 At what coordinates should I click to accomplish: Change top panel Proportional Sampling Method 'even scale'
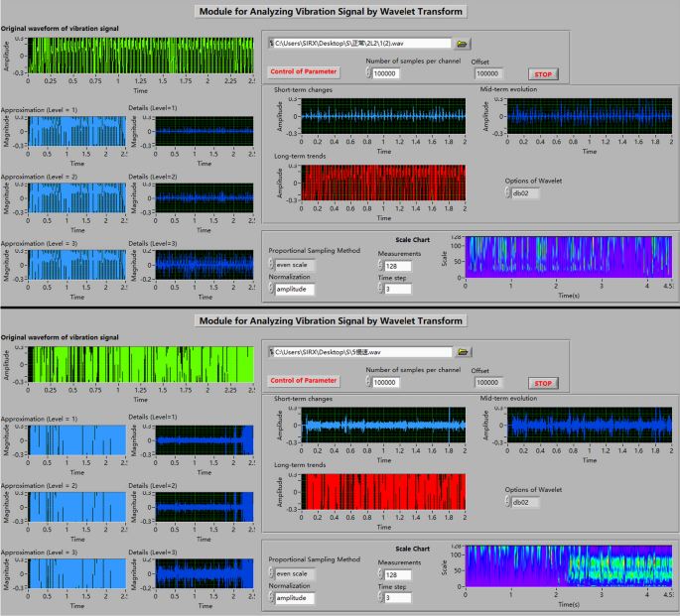294,265
